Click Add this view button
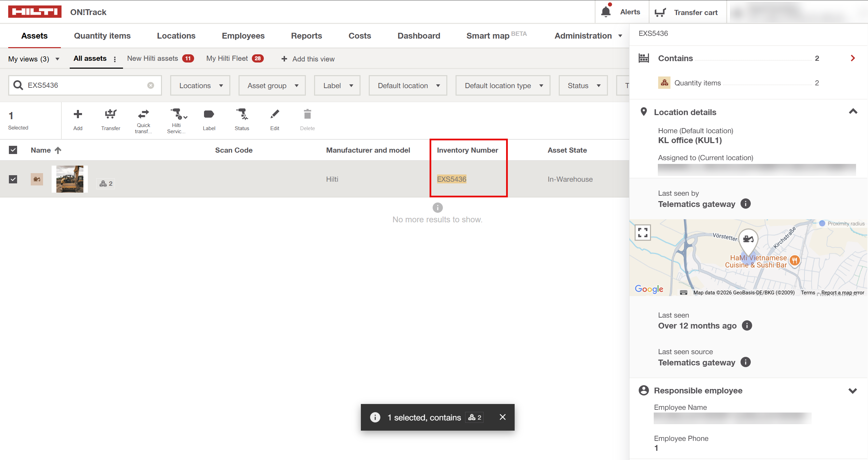 tap(308, 59)
